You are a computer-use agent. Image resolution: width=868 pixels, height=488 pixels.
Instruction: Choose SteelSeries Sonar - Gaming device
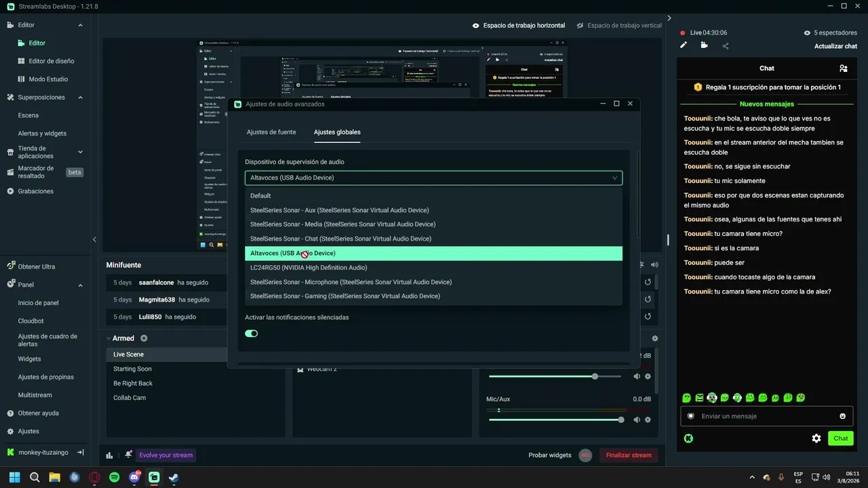[433, 296]
